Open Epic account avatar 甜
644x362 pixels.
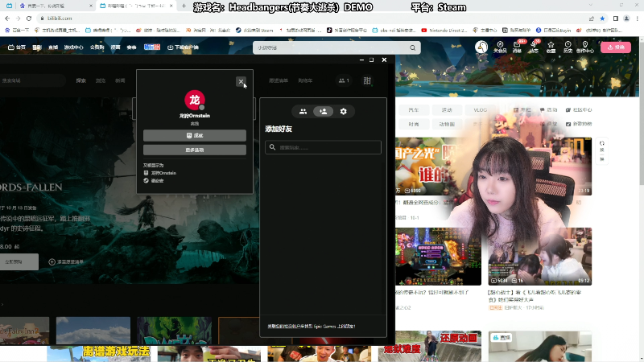pyautogui.click(x=367, y=80)
